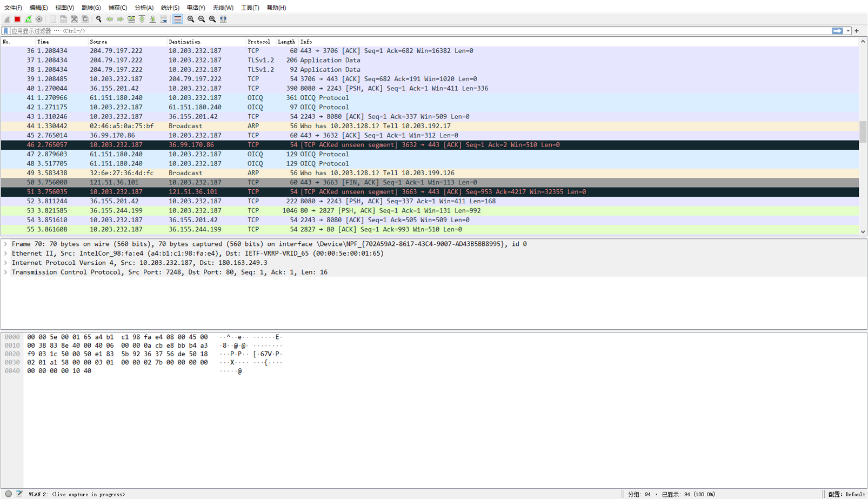Select packet 46 TCP ACKed unseen segment
The image size is (868, 499).
pos(430,145)
